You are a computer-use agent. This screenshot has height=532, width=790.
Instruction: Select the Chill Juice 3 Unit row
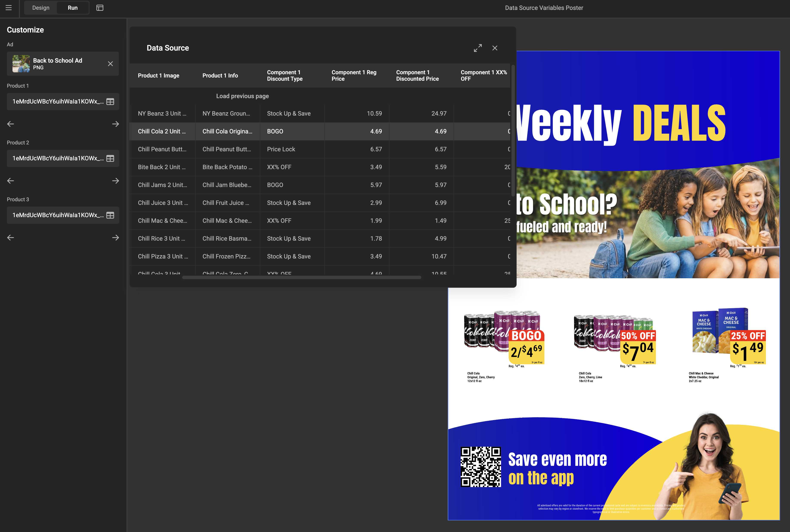pos(320,203)
